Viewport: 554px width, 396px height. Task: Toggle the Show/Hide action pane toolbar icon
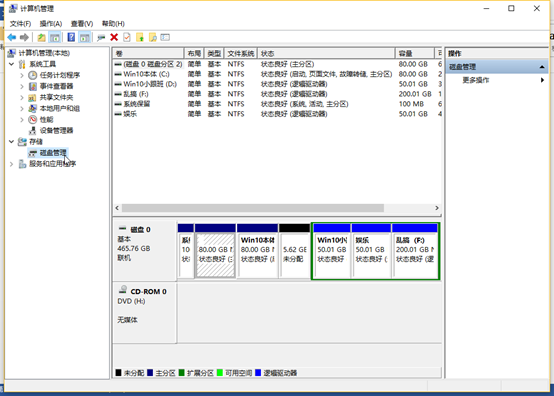[84, 37]
